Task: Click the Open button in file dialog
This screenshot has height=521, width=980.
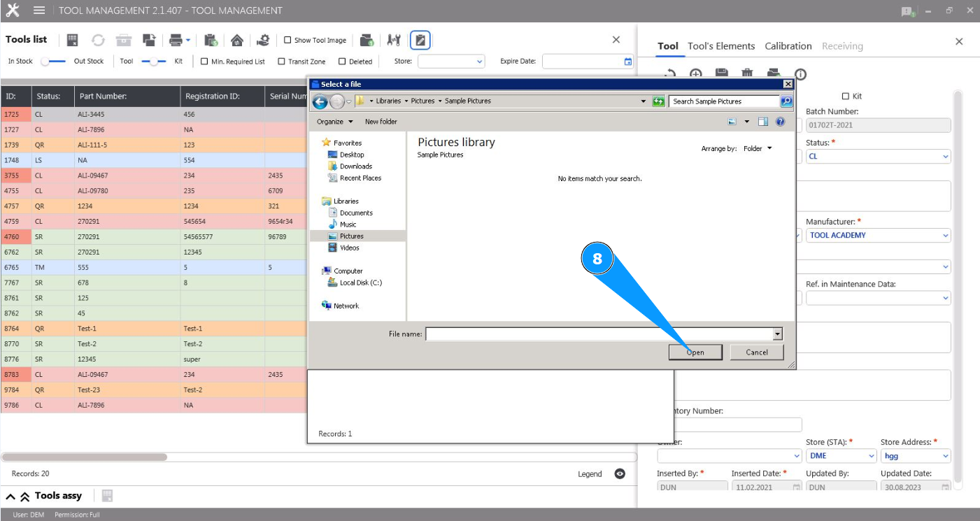Action: [x=695, y=352]
